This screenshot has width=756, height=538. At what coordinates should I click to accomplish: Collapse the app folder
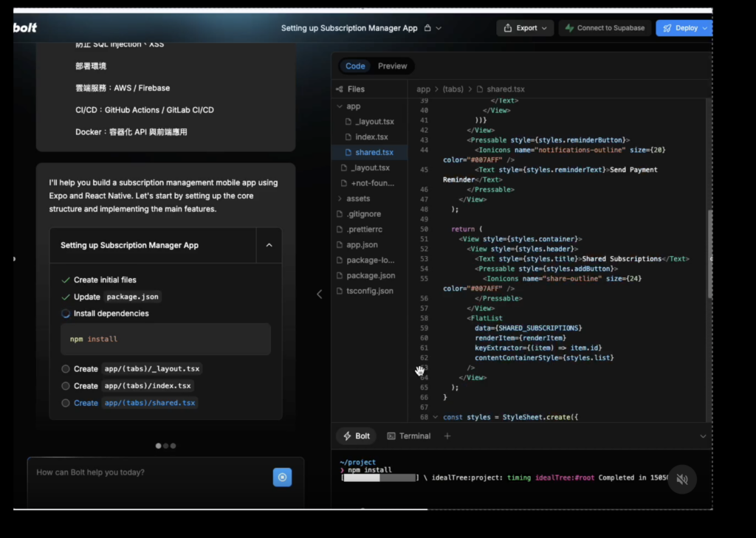340,106
